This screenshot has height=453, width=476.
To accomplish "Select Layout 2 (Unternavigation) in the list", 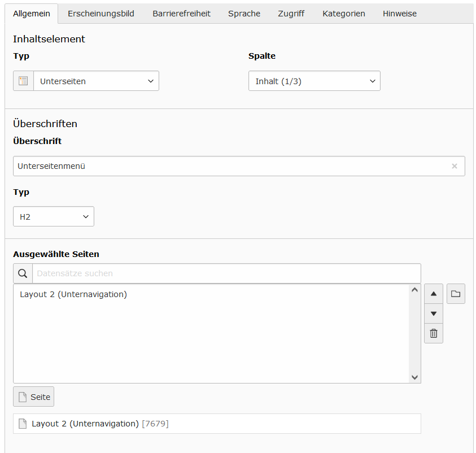I will point(73,294).
